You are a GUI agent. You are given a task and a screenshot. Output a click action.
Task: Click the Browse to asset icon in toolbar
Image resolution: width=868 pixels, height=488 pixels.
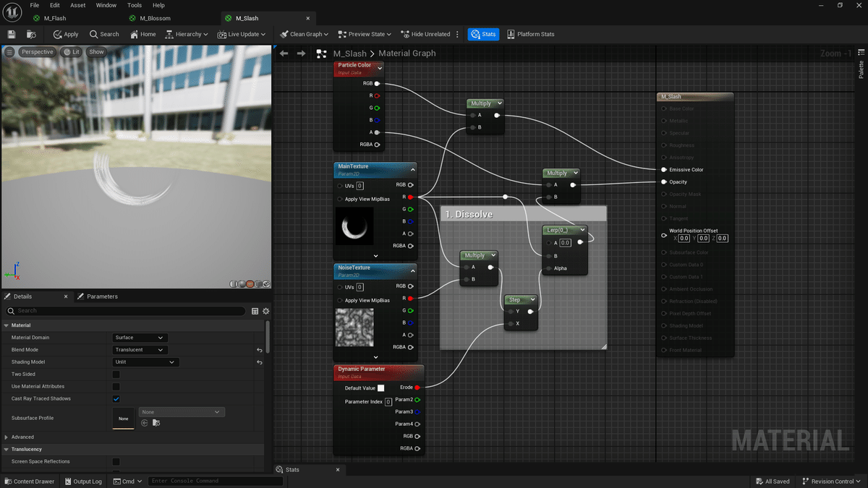[31, 34]
